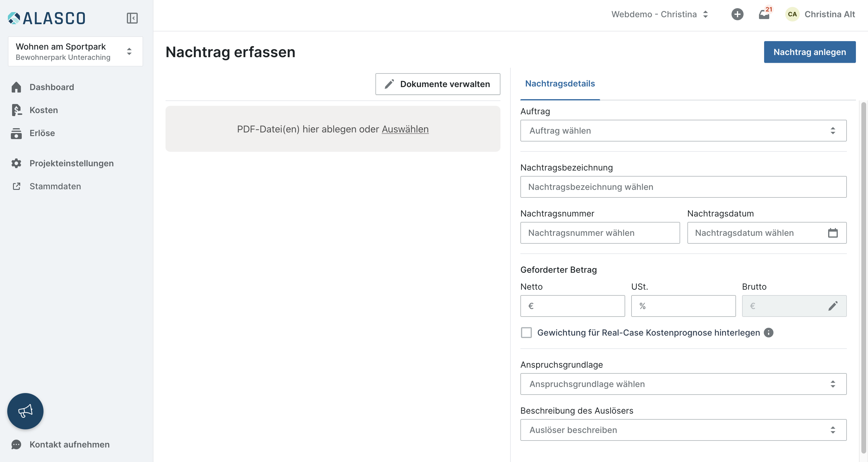868x462 pixels.
Task: Show info icon next to Gewichtung checkbox
Action: tap(768, 333)
